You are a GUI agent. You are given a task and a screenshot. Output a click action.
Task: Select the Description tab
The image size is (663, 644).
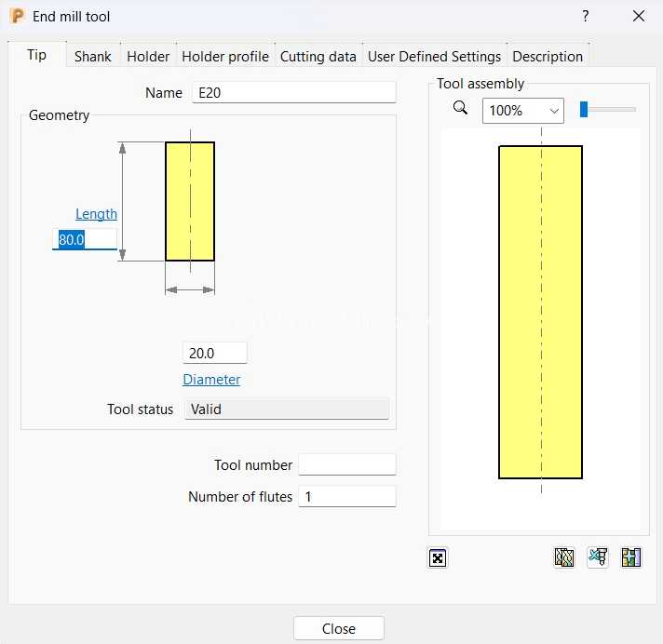pos(548,57)
